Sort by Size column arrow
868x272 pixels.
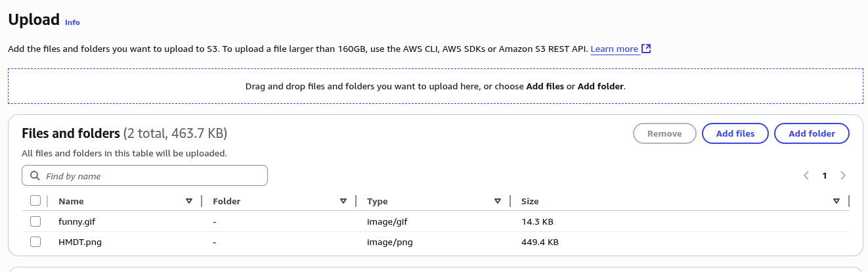(836, 201)
